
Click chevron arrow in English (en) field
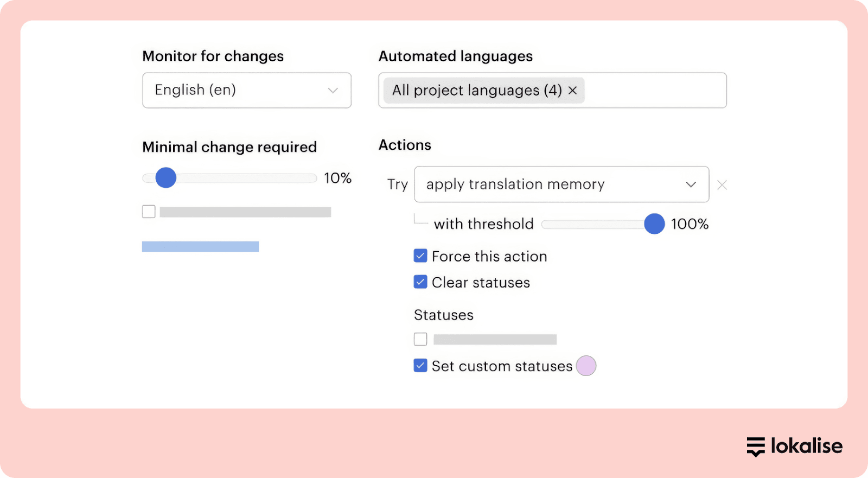(333, 91)
